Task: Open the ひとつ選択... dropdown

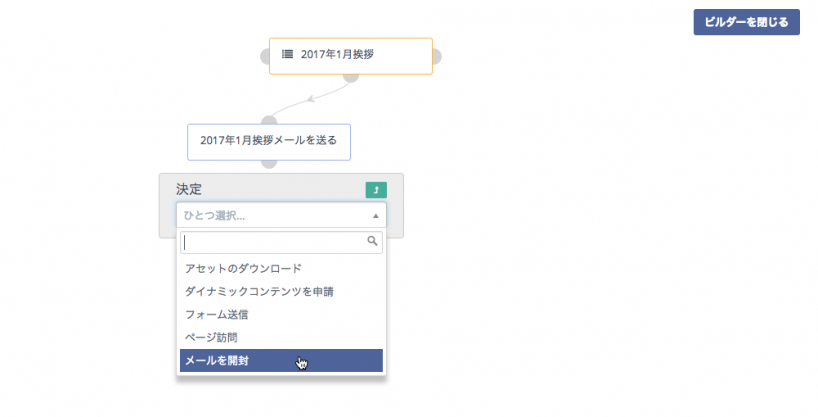Action: (x=270, y=215)
